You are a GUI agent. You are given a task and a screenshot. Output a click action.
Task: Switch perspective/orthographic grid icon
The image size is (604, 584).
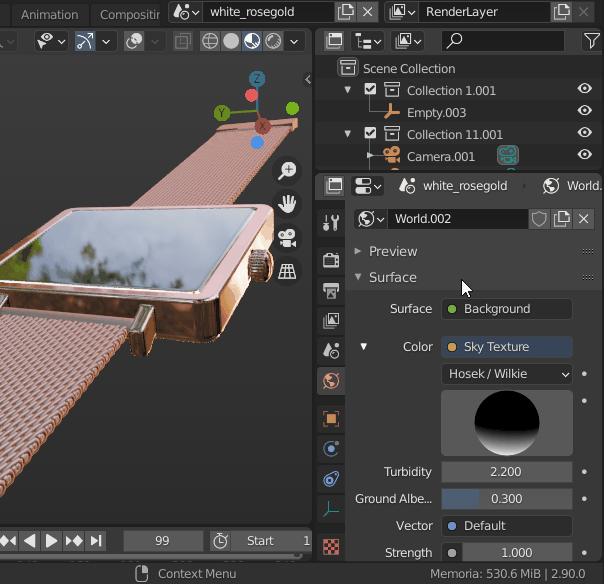[287, 272]
